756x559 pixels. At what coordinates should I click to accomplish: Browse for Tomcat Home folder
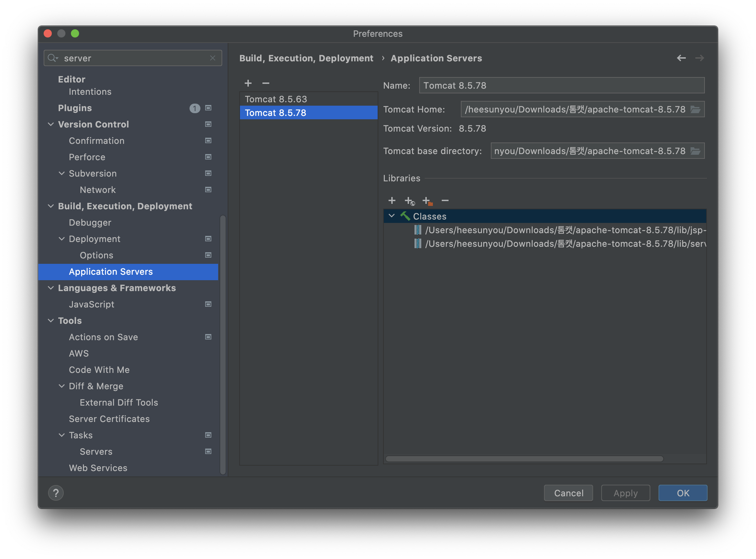click(695, 109)
